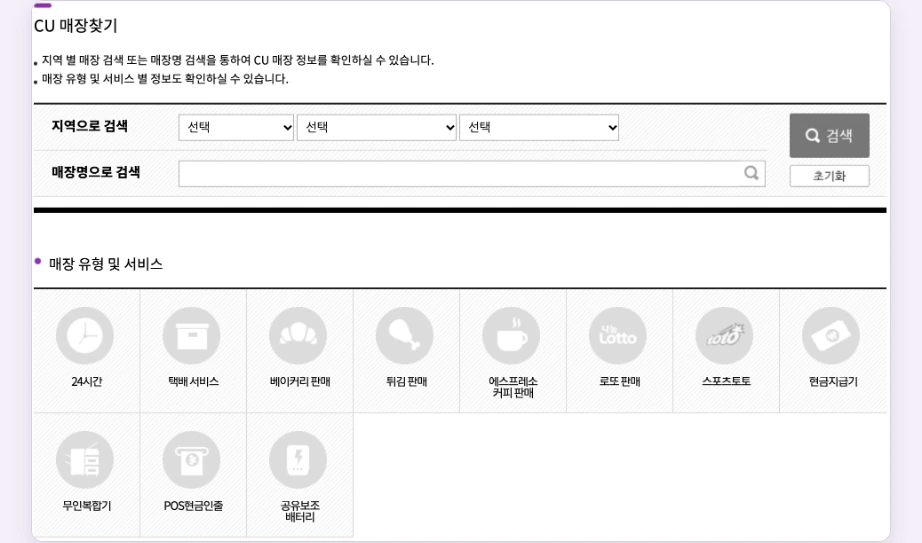Open the second region 선택 dropdown

coord(377,128)
